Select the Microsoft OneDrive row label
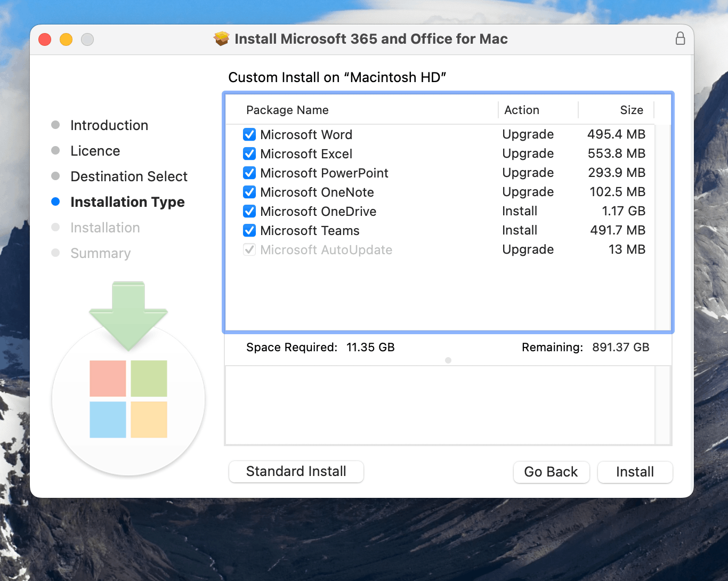The width and height of the screenshot is (728, 581). (318, 211)
